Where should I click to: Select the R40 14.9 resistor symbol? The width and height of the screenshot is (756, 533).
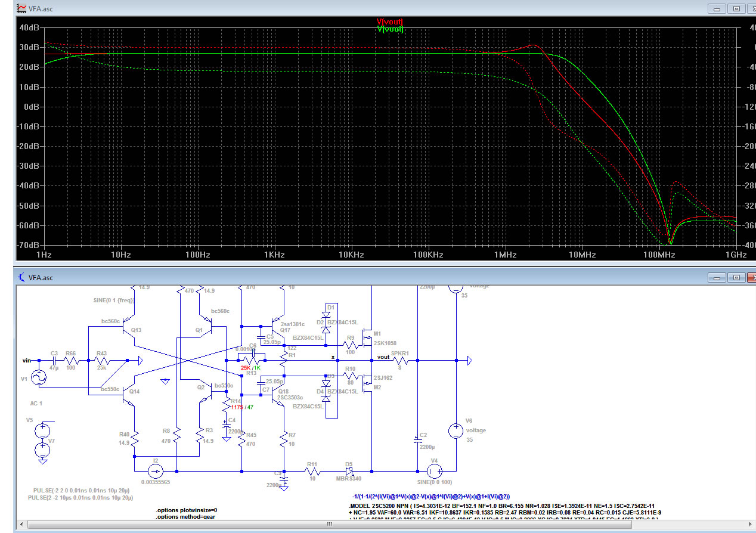click(x=136, y=440)
